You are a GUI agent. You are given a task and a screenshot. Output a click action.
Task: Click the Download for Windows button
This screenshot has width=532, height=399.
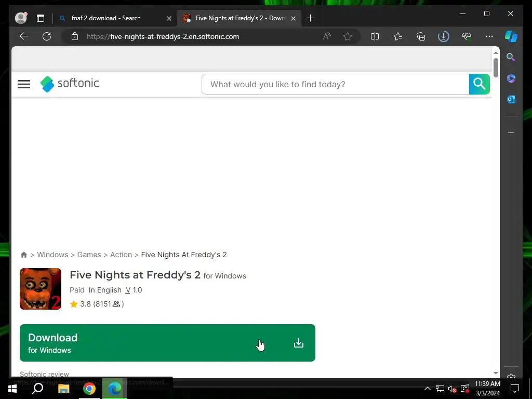point(167,343)
